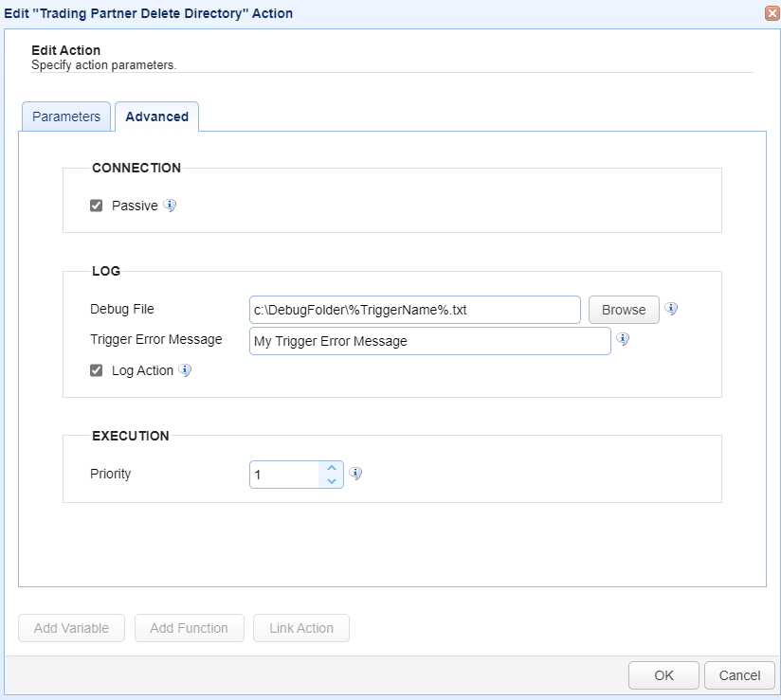The width and height of the screenshot is (781, 700).
Task: Uncheck the Passive connection checkbox
Action: click(x=96, y=206)
